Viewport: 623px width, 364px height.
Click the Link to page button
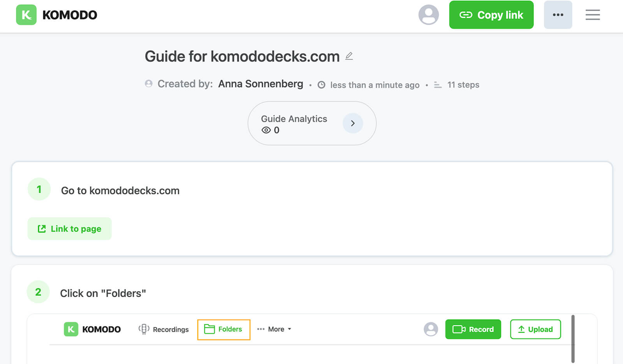(x=70, y=229)
